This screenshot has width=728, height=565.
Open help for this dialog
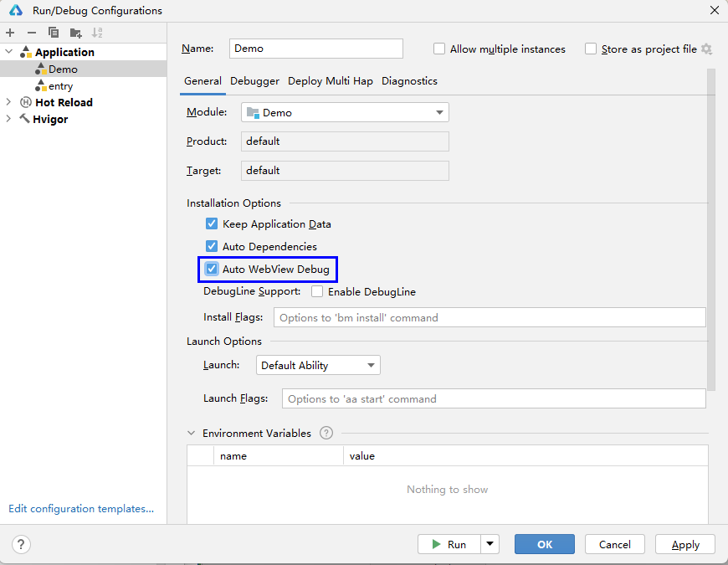click(x=20, y=544)
